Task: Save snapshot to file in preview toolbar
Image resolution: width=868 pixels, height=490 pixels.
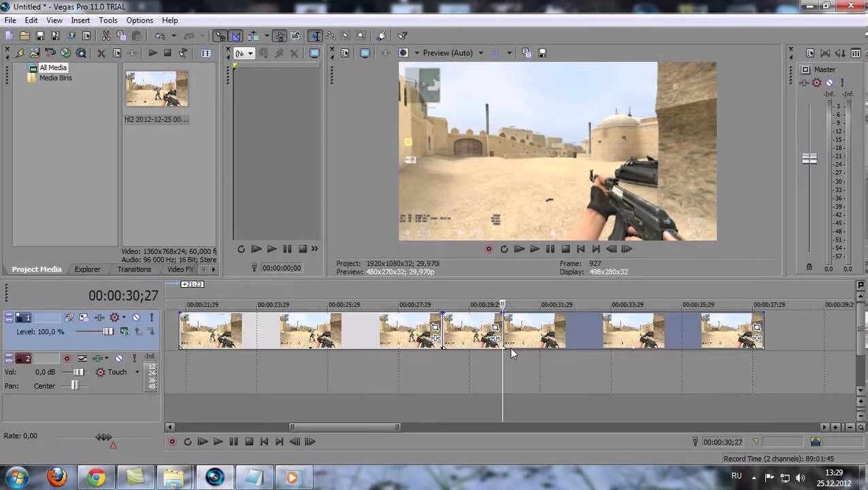Action: click(542, 53)
